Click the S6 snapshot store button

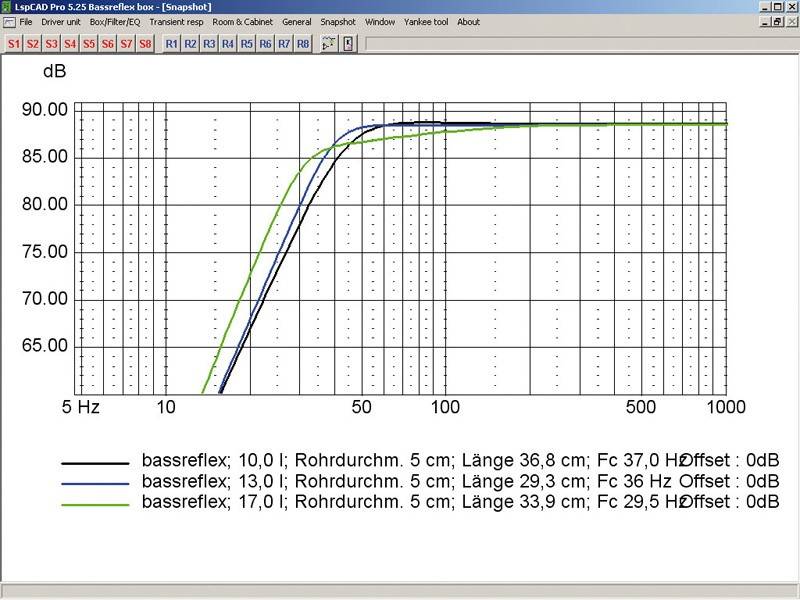pyautogui.click(x=108, y=44)
